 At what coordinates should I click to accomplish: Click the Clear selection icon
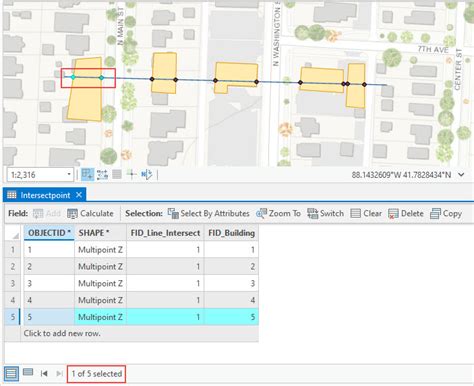[x=356, y=213]
